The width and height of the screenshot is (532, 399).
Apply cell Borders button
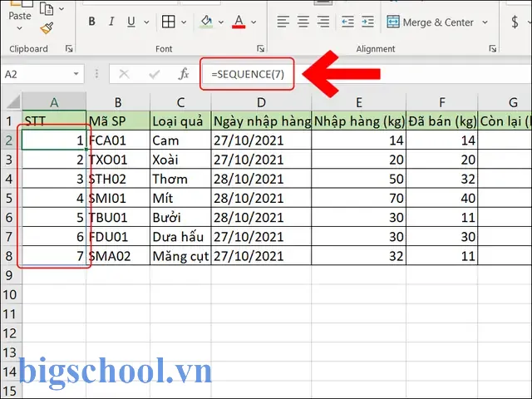coord(168,22)
